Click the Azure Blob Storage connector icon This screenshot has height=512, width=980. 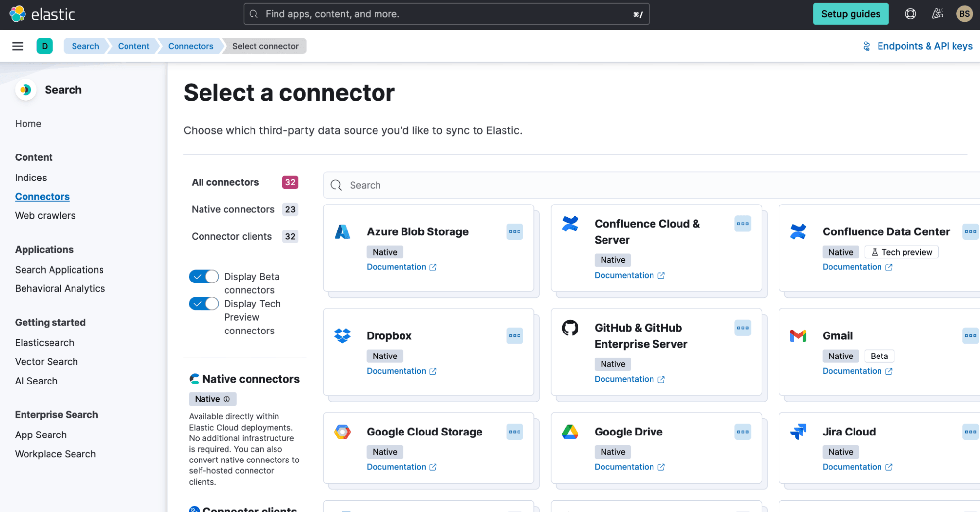click(343, 231)
